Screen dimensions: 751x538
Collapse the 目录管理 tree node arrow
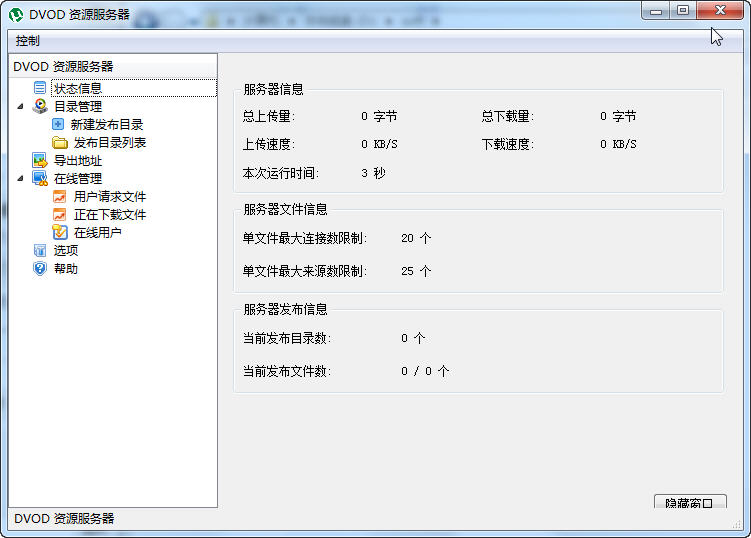[20, 106]
